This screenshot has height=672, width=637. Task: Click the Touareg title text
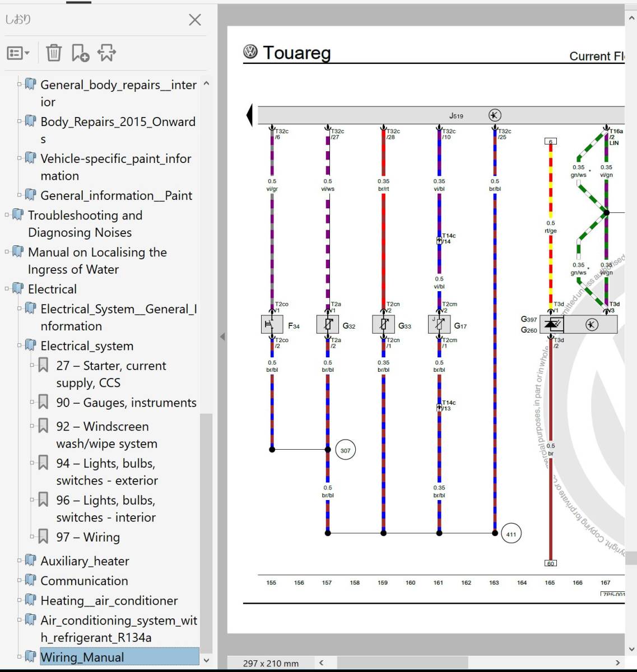296,53
